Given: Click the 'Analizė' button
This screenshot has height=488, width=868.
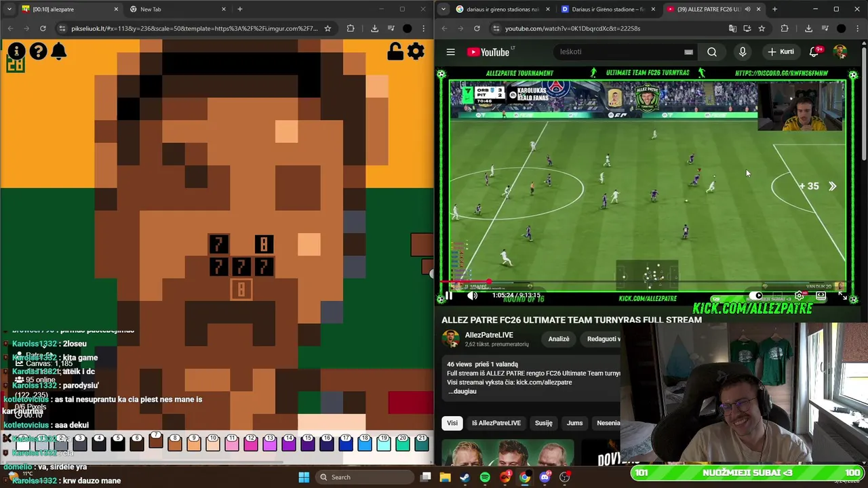Looking at the screenshot, I should coord(559,339).
